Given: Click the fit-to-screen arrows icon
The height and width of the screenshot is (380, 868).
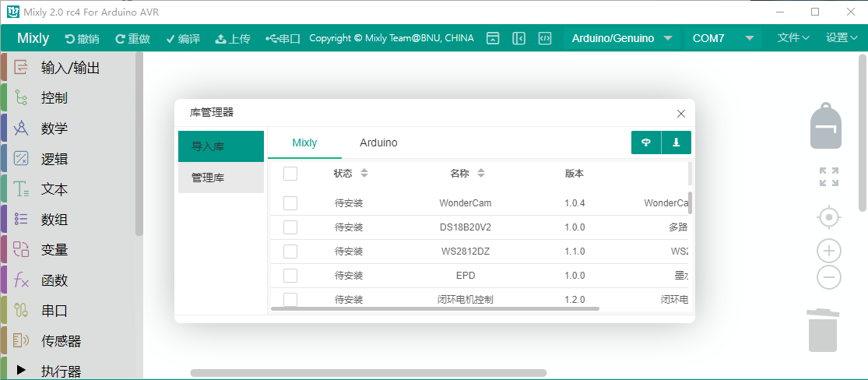Looking at the screenshot, I should pyautogui.click(x=829, y=177).
